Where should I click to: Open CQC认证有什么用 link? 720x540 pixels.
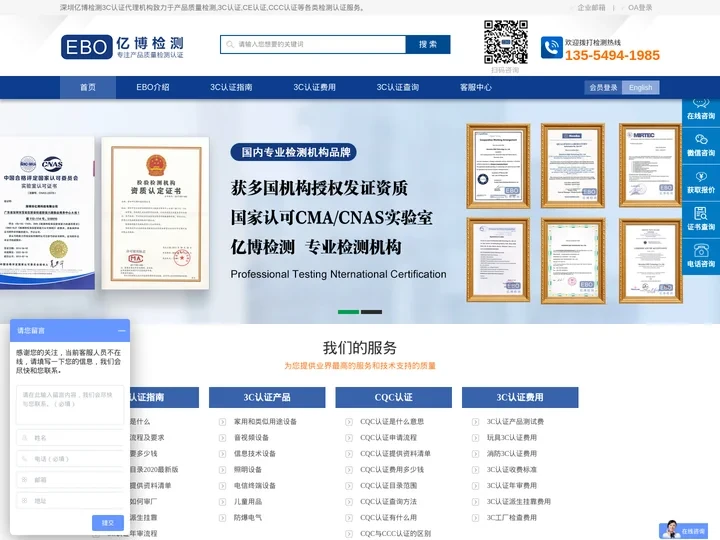(x=388, y=518)
